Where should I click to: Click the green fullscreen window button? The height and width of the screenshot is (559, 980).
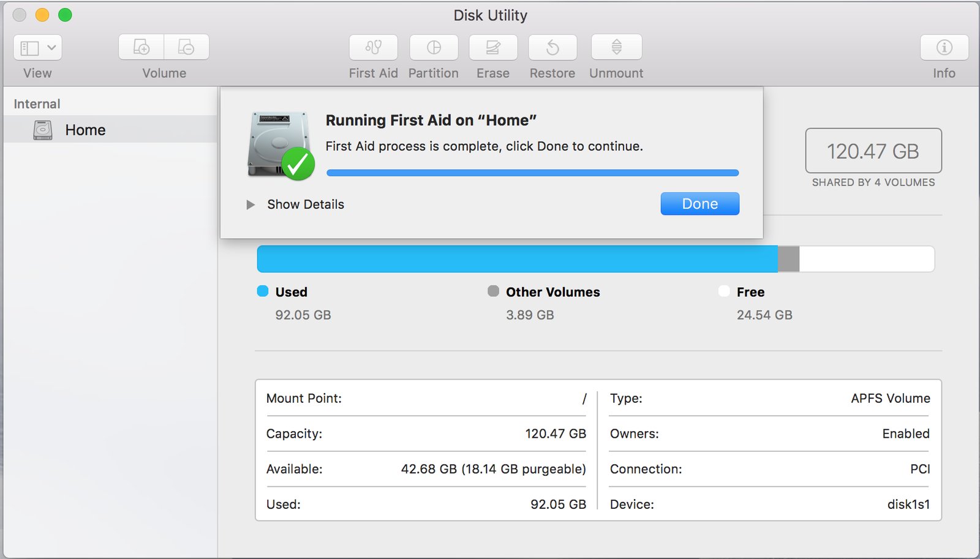click(65, 15)
